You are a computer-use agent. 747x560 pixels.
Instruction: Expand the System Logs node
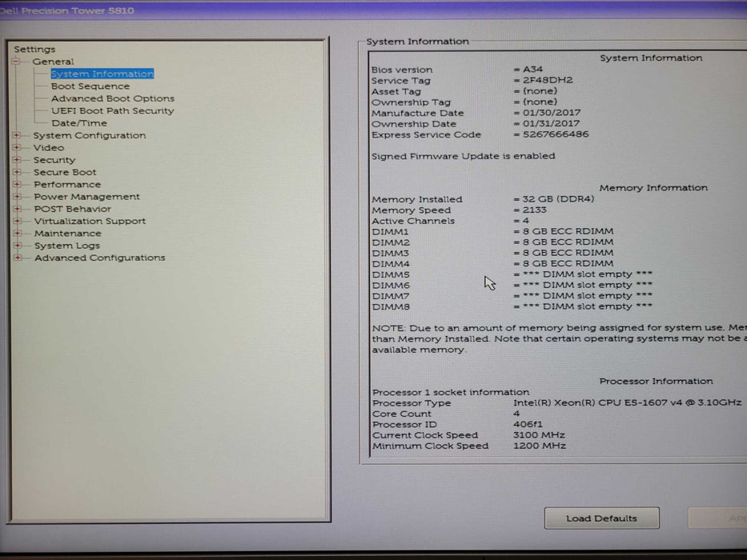pos(17,246)
